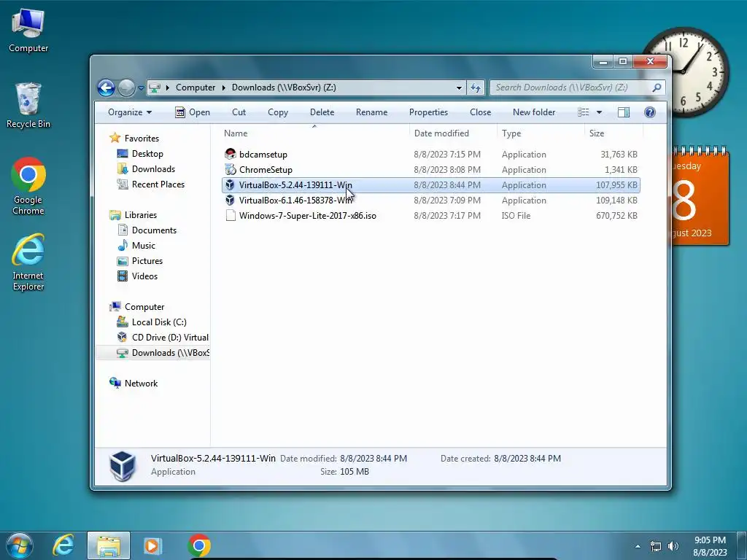Expand the address bar history dropdown

[x=459, y=87]
